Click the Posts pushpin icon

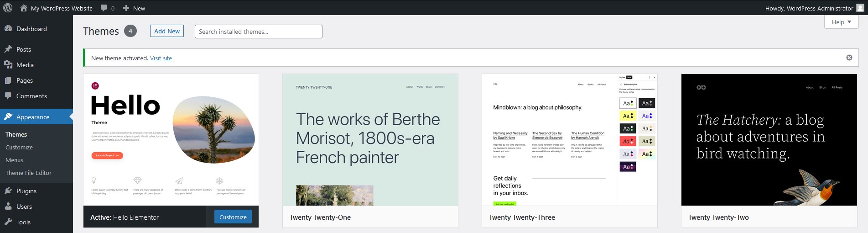(8, 49)
